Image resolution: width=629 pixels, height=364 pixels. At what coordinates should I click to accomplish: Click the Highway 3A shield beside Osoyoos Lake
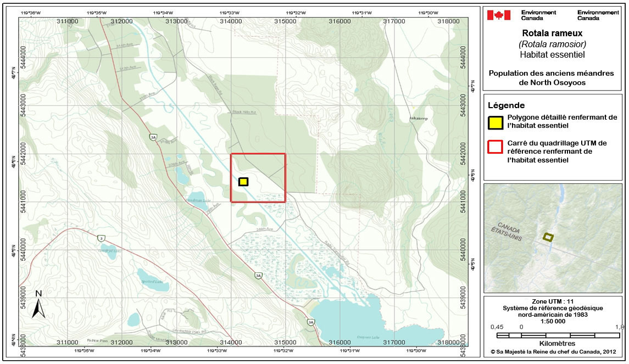tap(311, 322)
